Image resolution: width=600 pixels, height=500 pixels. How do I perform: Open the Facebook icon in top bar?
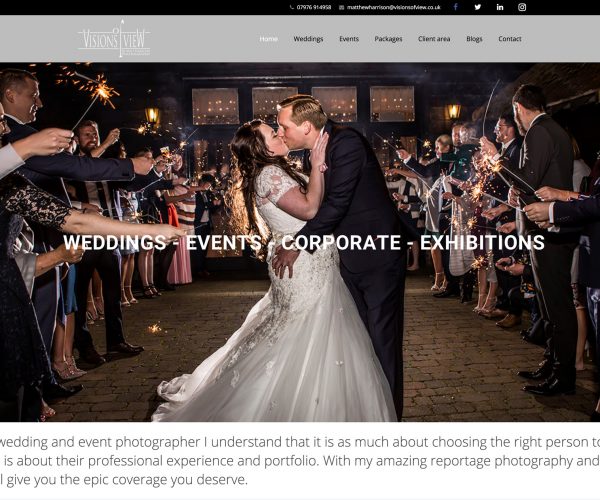pos(455,7)
